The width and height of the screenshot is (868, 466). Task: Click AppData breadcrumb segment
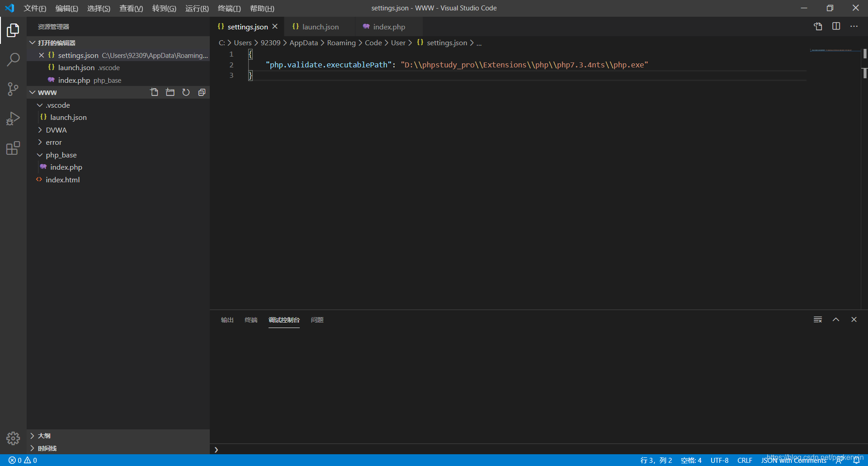point(303,43)
